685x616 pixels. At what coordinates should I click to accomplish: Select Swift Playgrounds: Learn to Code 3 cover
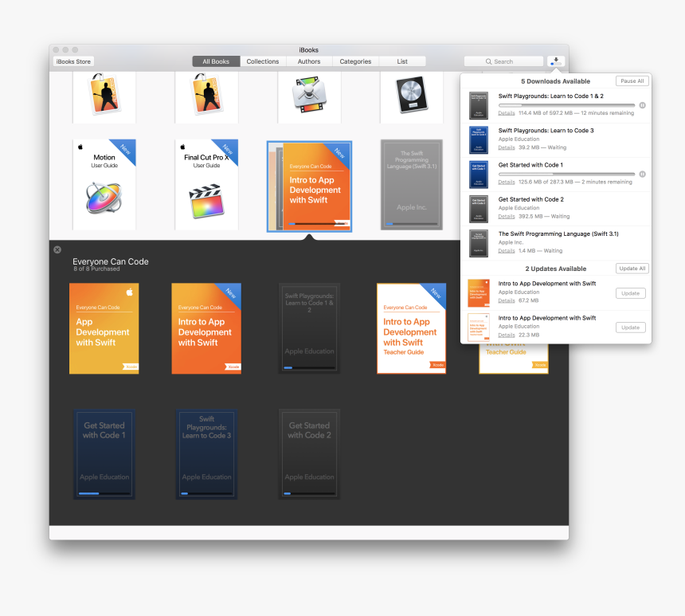206,454
